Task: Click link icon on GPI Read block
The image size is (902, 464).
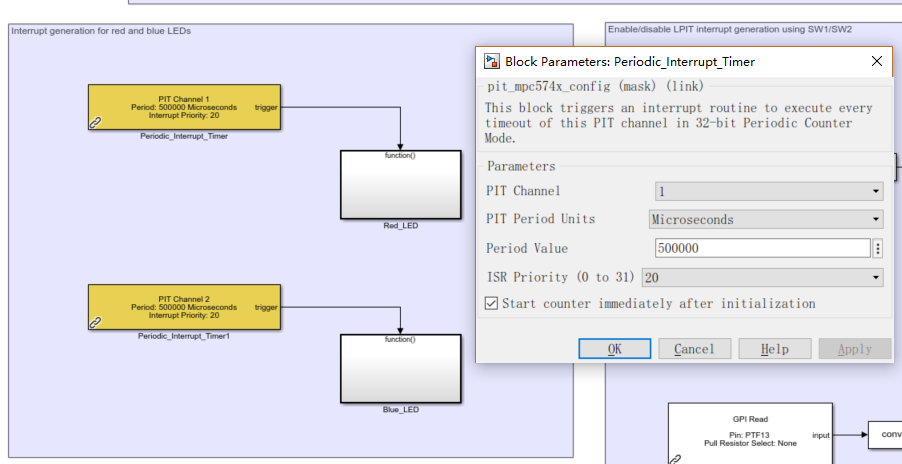Action: pos(675,459)
